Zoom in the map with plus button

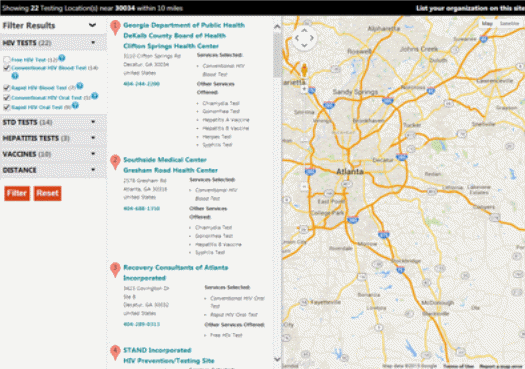pos(304,89)
